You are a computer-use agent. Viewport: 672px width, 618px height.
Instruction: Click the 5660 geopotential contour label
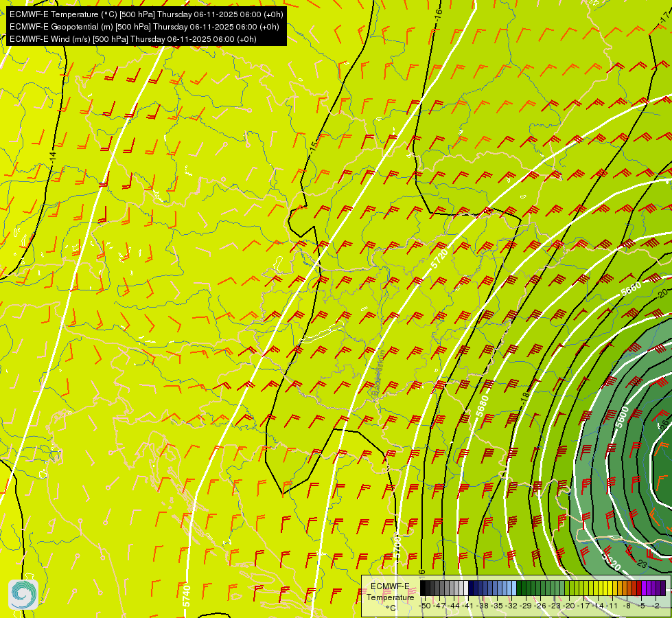(x=631, y=288)
